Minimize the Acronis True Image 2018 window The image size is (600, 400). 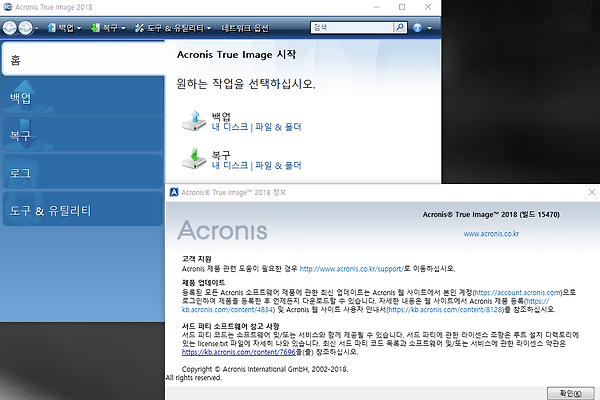pos(377,7)
